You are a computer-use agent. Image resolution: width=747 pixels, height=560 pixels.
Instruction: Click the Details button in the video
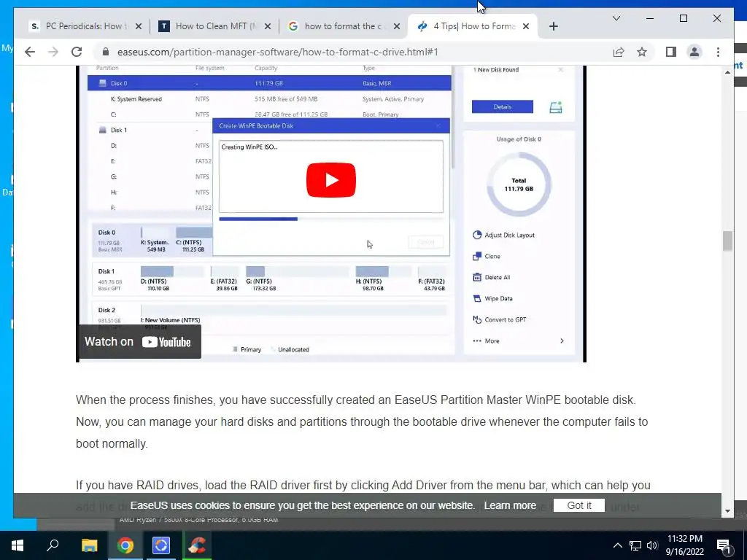point(502,106)
